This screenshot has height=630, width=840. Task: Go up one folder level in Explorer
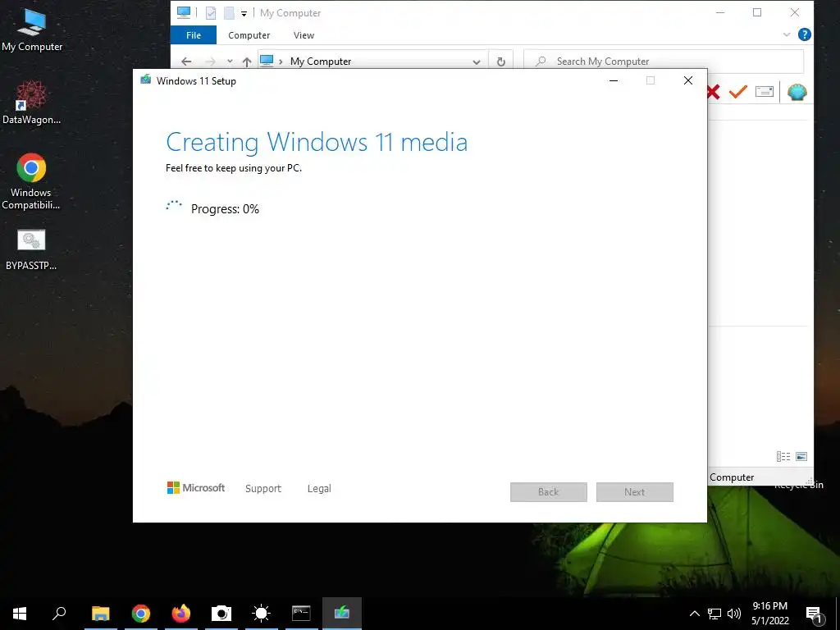(246, 62)
